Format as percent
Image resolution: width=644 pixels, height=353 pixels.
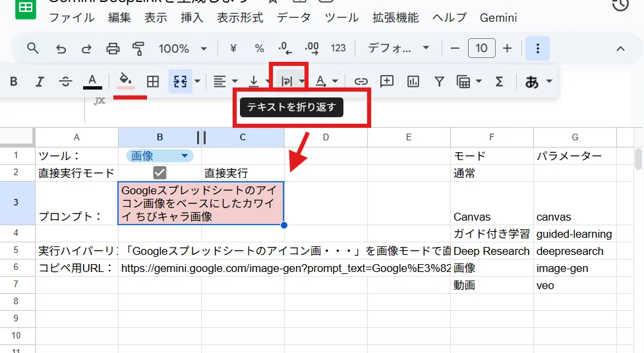[259, 49]
